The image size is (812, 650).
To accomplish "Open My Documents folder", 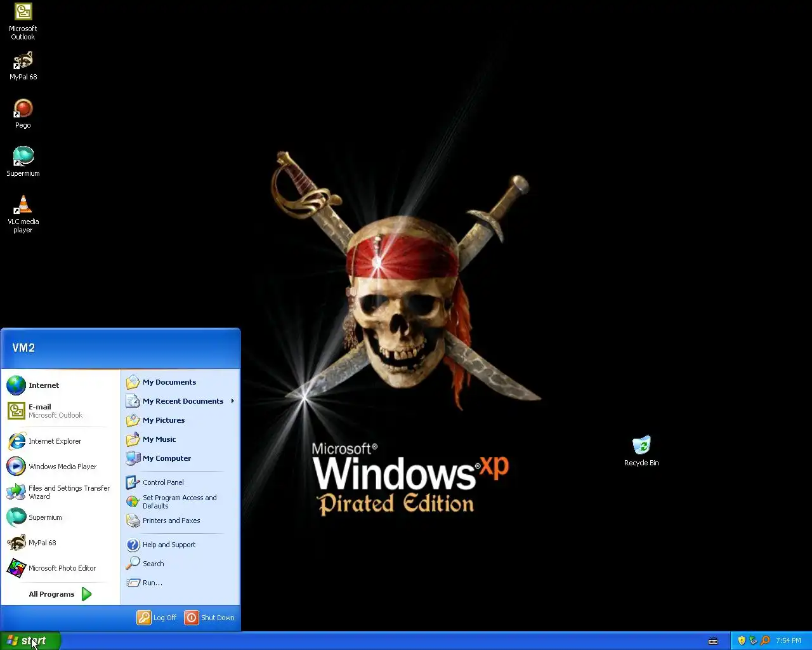I will pos(180,382).
